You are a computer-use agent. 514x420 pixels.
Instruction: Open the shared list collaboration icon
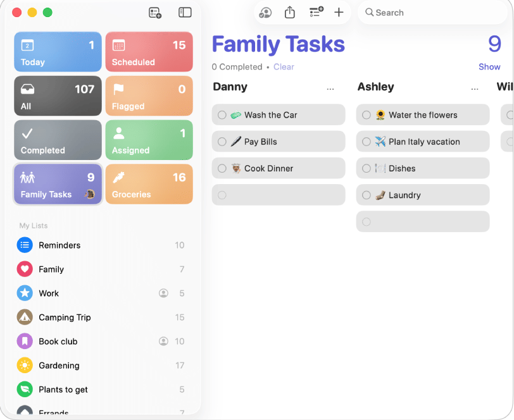tap(266, 13)
